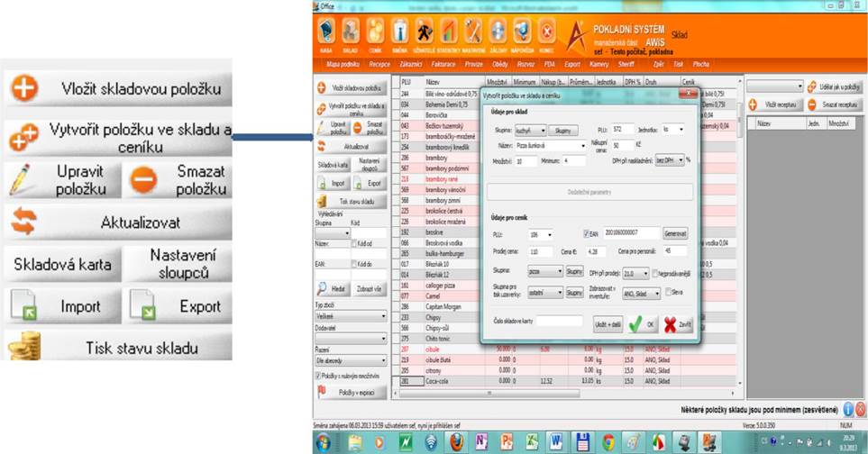Confirm the dialog with the OK button
Screen dimensions: 868x454
coord(644,324)
